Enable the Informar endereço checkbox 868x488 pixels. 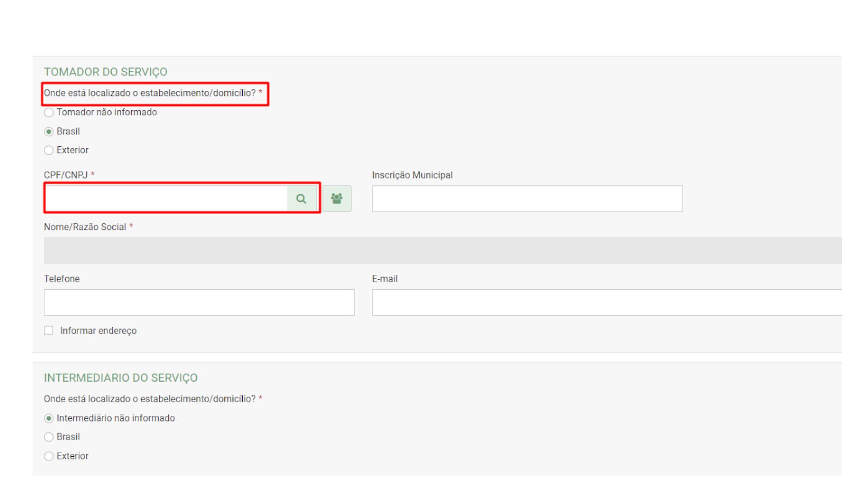coord(49,330)
